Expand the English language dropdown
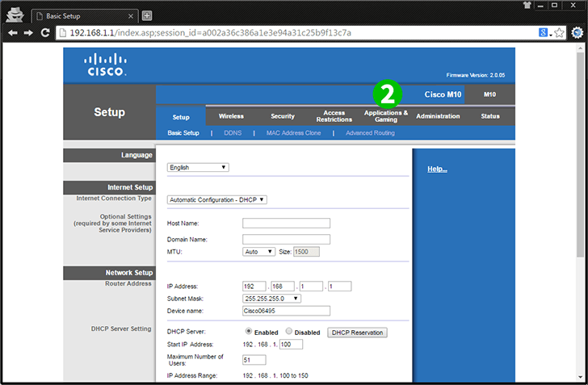588x385 pixels. pyautogui.click(x=198, y=167)
